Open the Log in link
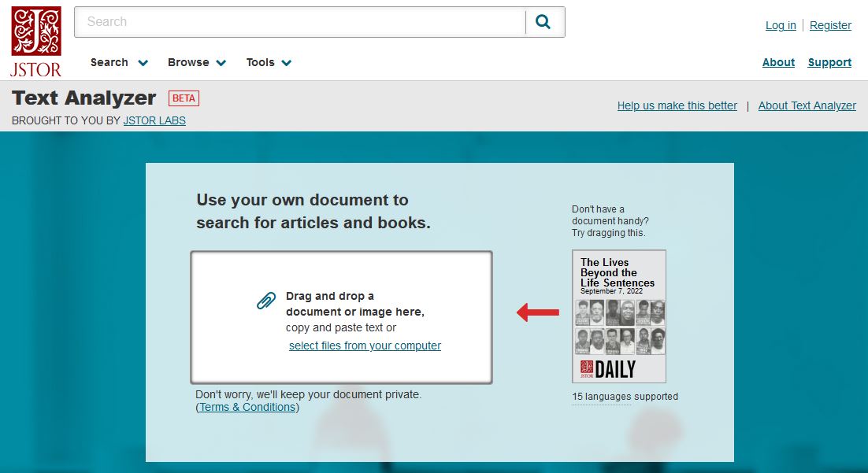 (781, 25)
